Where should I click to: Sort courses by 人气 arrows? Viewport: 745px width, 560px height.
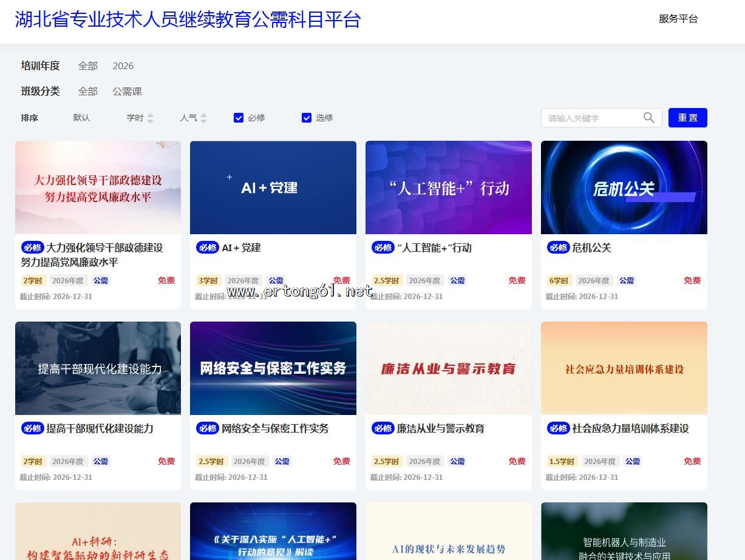(203, 118)
